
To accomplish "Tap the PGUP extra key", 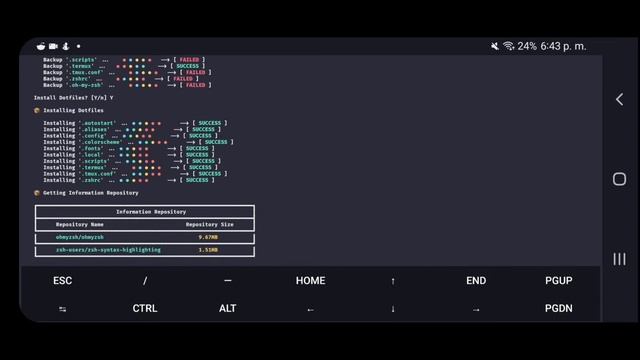I will 558,281.
